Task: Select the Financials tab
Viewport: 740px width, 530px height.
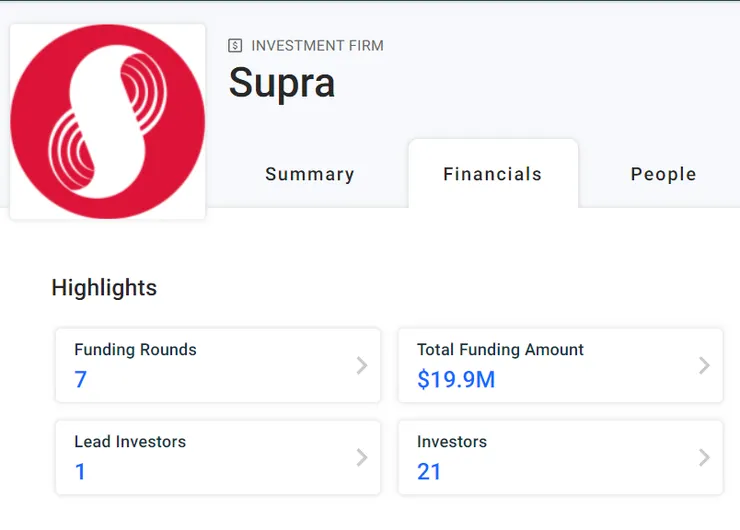Action: point(492,174)
